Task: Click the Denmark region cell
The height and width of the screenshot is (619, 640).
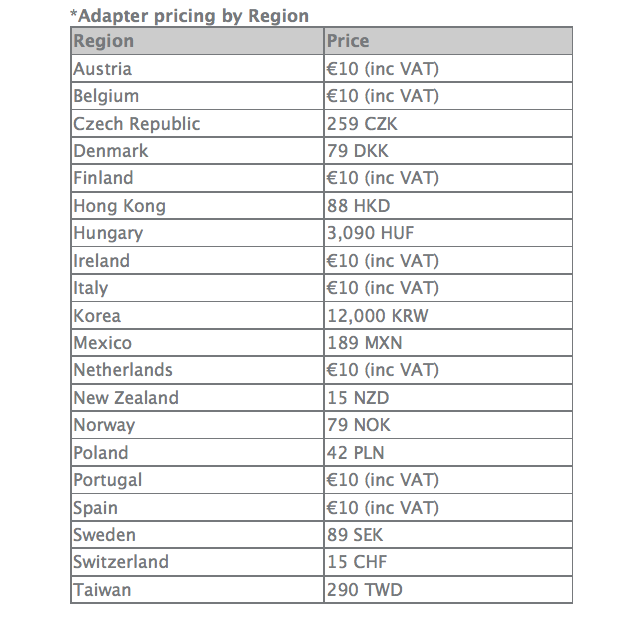Action: (110, 151)
